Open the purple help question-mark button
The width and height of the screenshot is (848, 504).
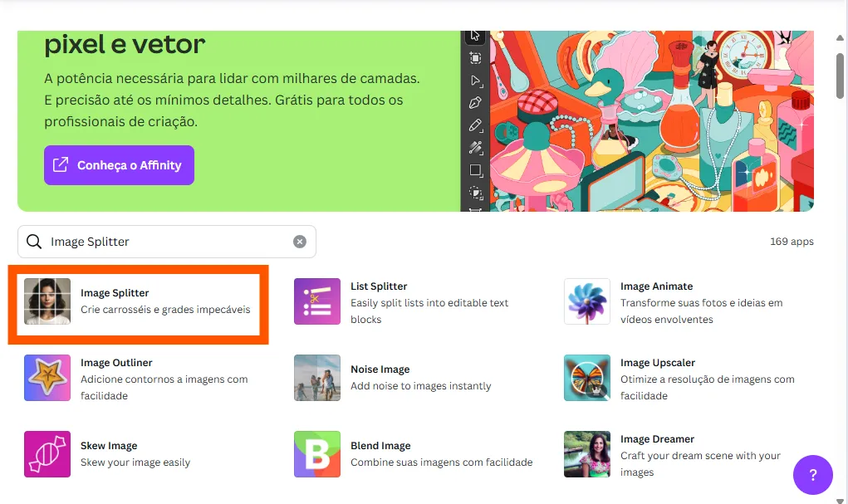(x=813, y=476)
